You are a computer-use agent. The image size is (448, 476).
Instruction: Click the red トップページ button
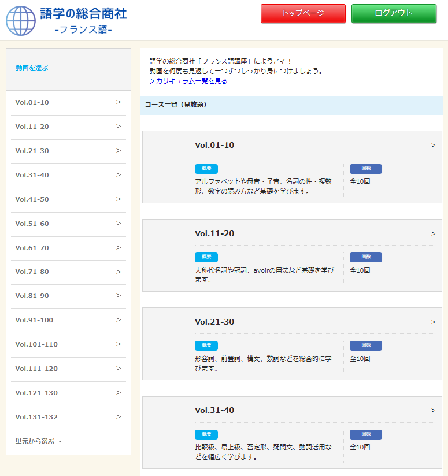303,14
